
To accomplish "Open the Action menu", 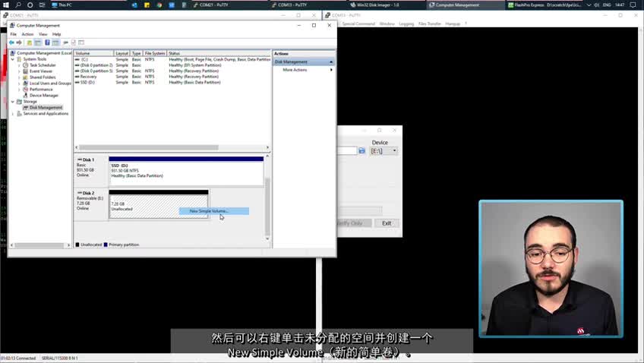I will 27,34.
